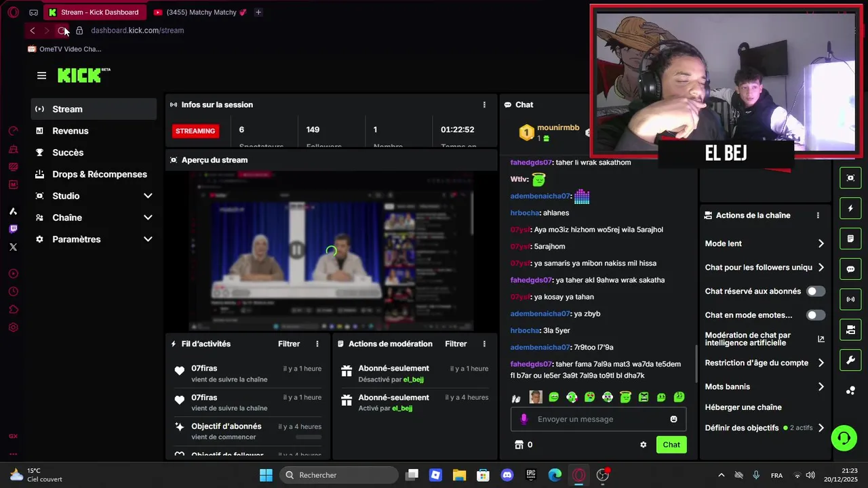The height and width of the screenshot is (488, 868).
Task: Open the Opera main menu icon
Action: 13,12
